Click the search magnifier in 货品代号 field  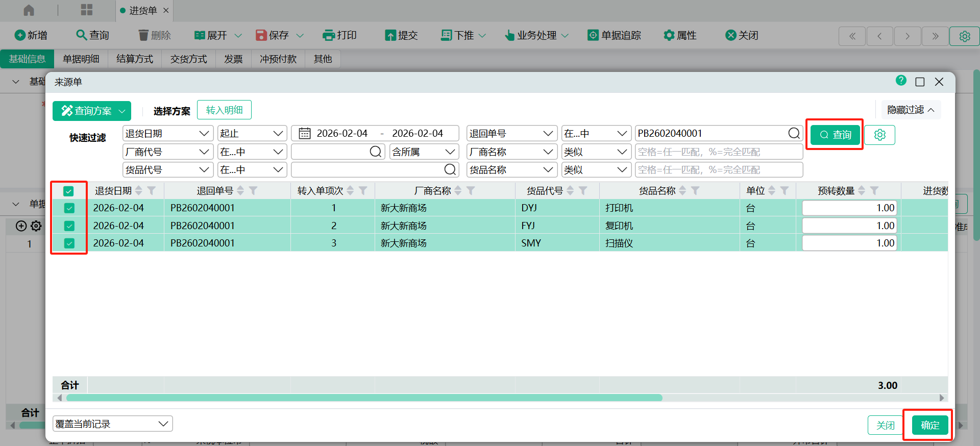tap(450, 170)
